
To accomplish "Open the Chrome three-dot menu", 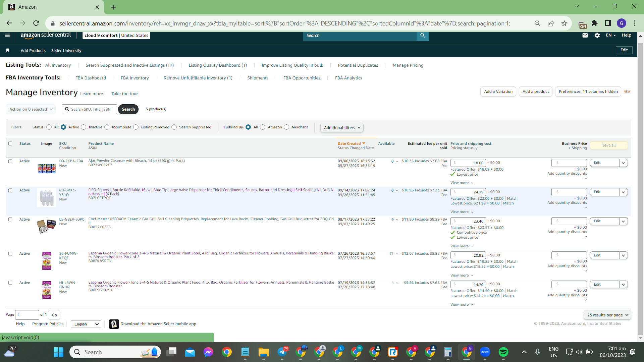I will [635, 23].
